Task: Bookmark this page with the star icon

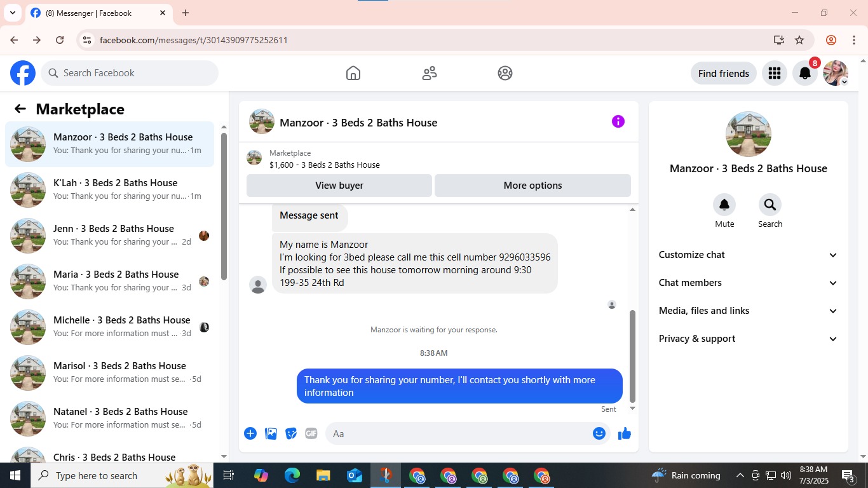Action: tap(799, 40)
